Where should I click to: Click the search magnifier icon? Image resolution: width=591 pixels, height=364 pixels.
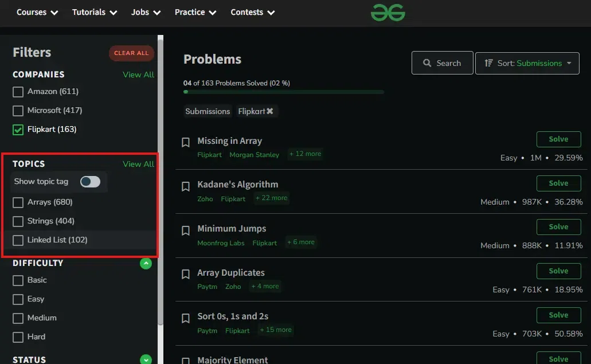pos(427,63)
